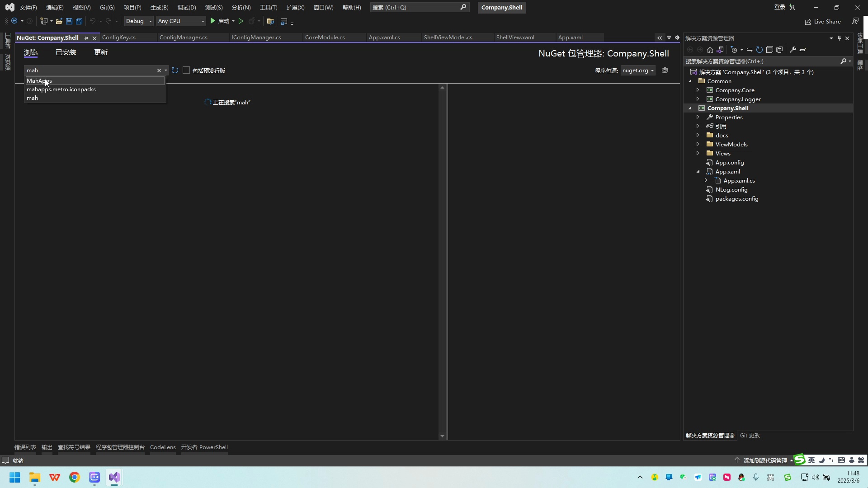Click the Save All icon
Image resolution: width=868 pixels, height=488 pixels.
(x=79, y=21)
